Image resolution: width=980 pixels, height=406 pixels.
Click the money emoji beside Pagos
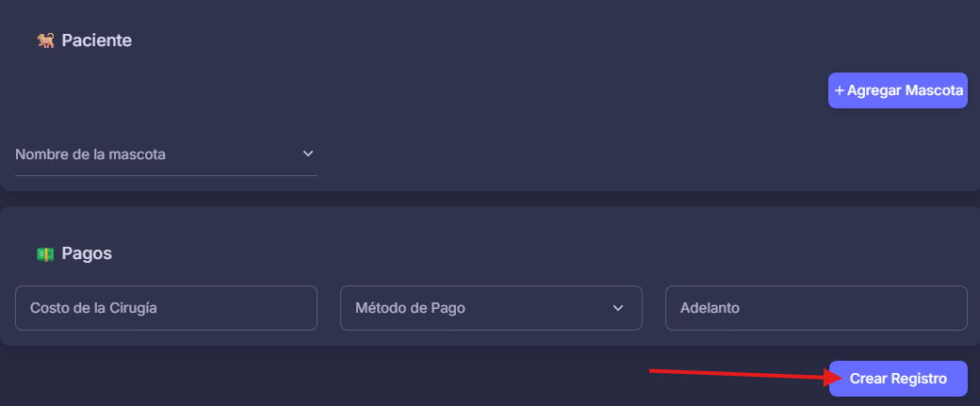click(x=45, y=253)
